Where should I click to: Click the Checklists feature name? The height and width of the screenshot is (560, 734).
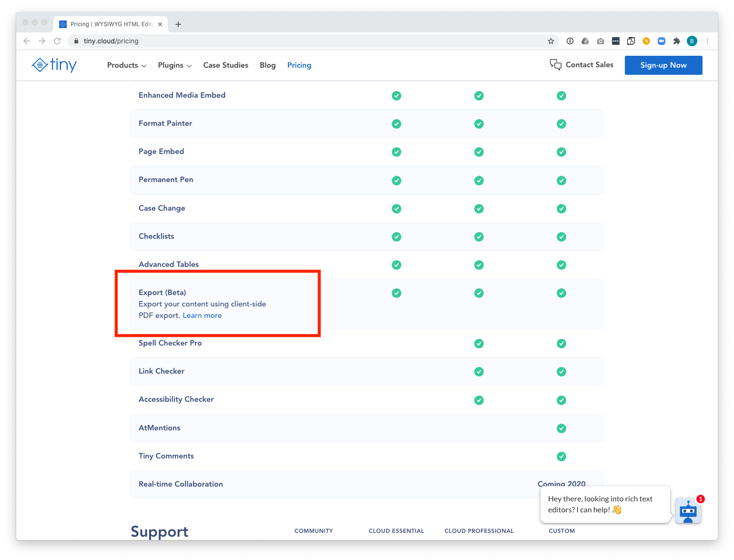156,236
